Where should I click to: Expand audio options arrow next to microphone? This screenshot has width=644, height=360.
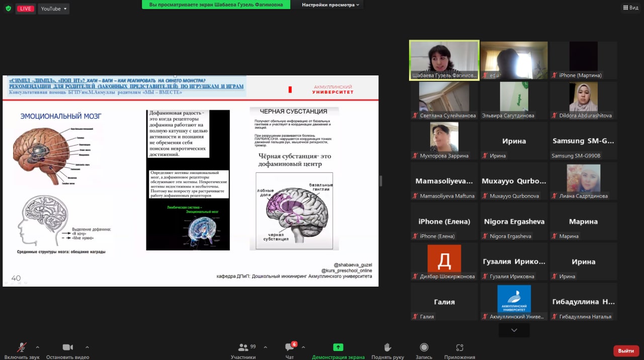click(x=37, y=347)
